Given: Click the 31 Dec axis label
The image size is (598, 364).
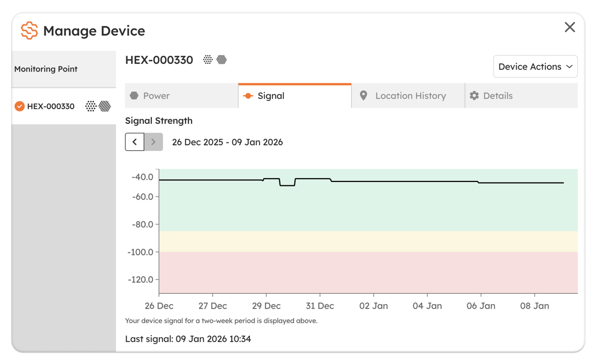Looking at the screenshot, I should coord(320,306).
